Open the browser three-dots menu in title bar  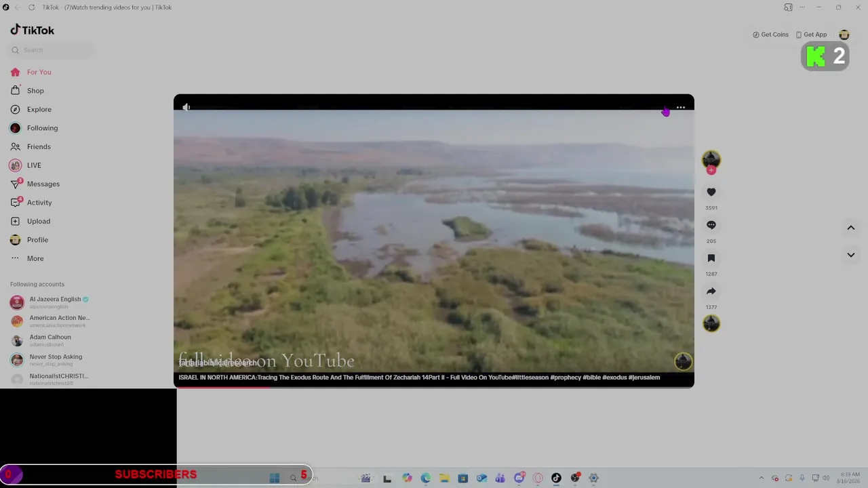coord(802,7)
